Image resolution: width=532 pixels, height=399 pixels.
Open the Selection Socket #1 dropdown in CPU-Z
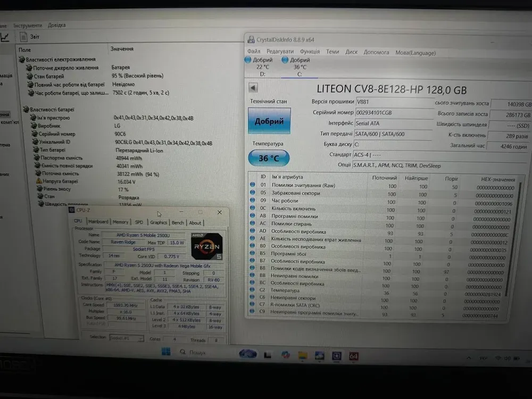[126, 338]
